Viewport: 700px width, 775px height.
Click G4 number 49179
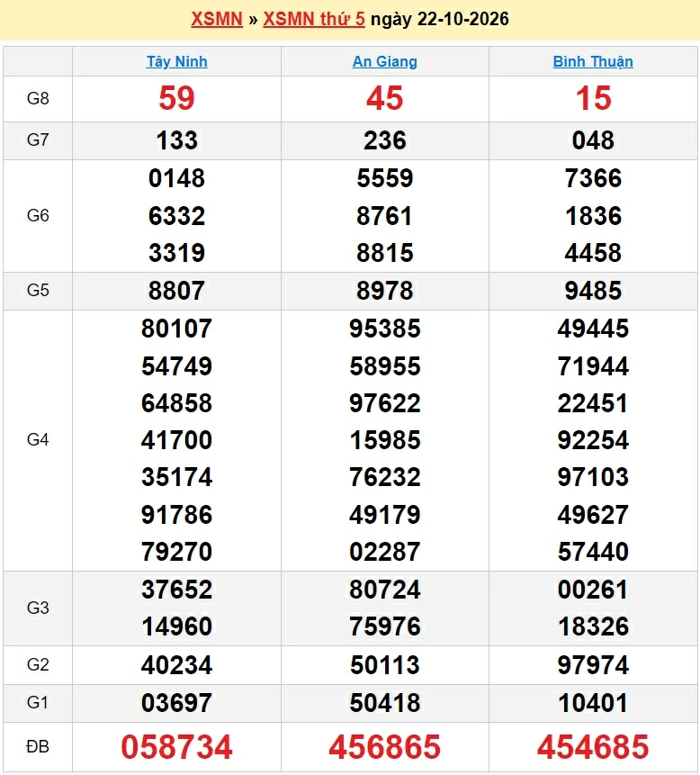385,515
